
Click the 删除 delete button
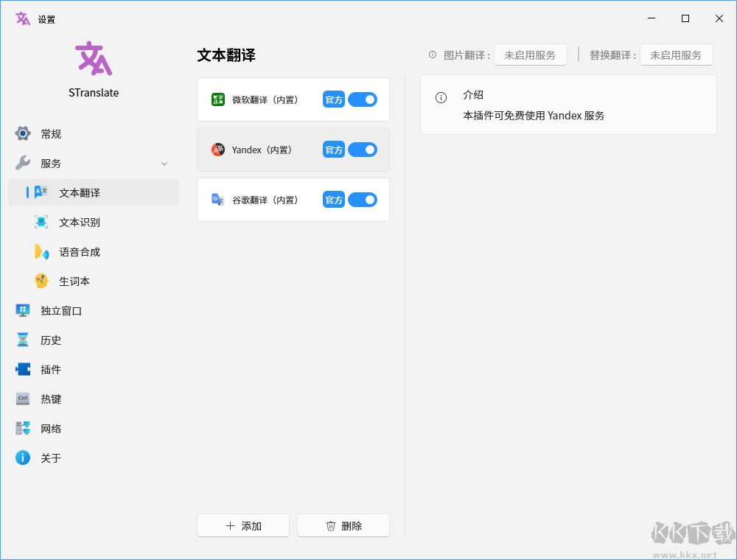343,525
